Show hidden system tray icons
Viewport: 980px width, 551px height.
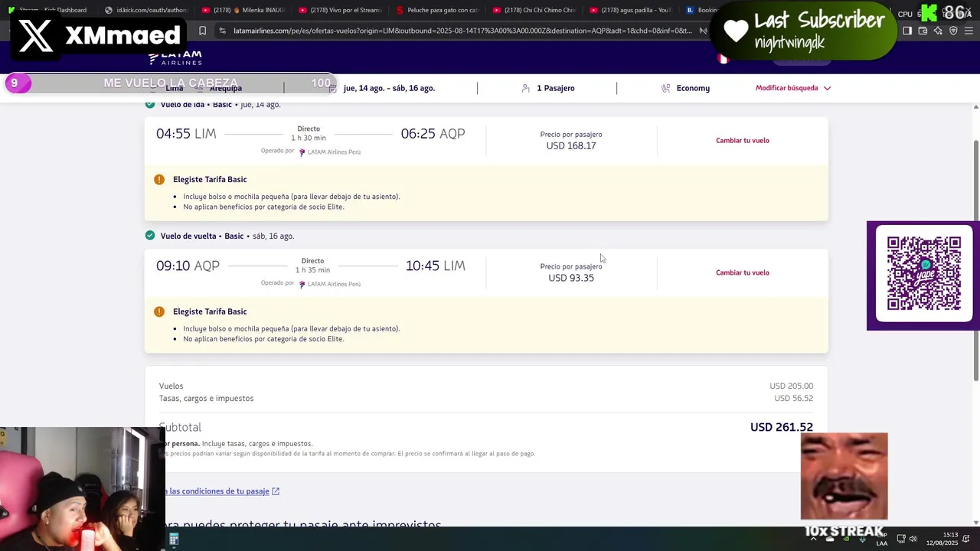click(x=813, y=539)
